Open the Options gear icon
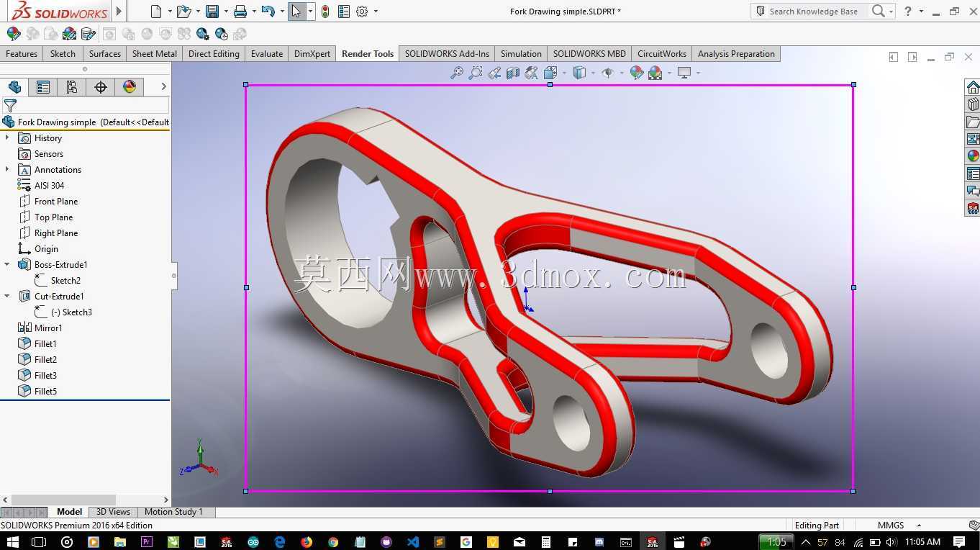This screenshot has width=980, height=550. tap(362, 11)
